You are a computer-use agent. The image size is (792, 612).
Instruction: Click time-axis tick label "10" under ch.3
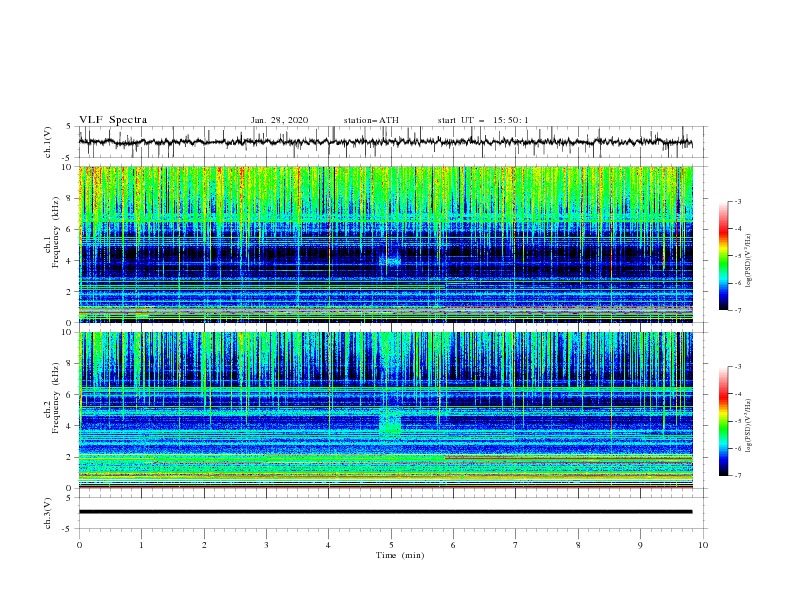point(703,545)
